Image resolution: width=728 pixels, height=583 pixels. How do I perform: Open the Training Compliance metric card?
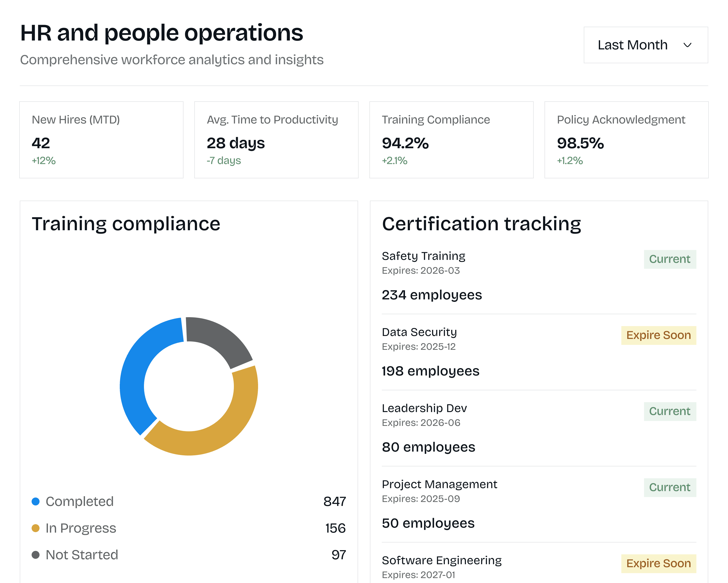451,140
